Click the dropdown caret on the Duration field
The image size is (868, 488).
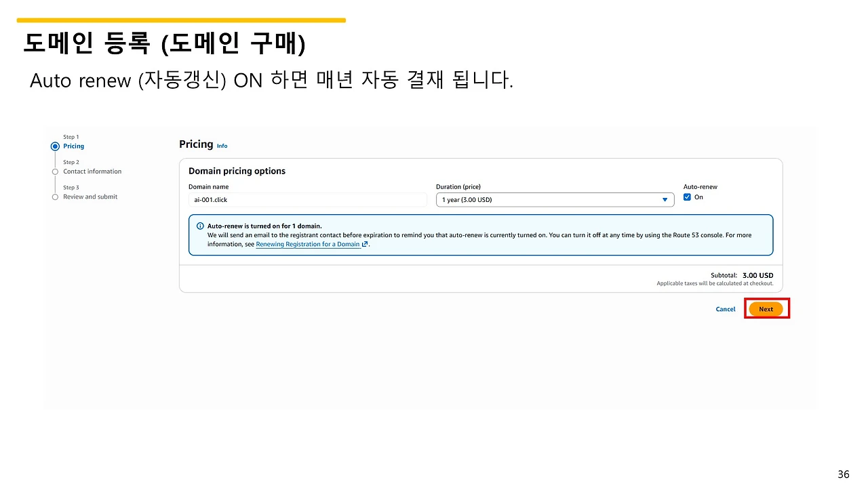pos(665,199)
